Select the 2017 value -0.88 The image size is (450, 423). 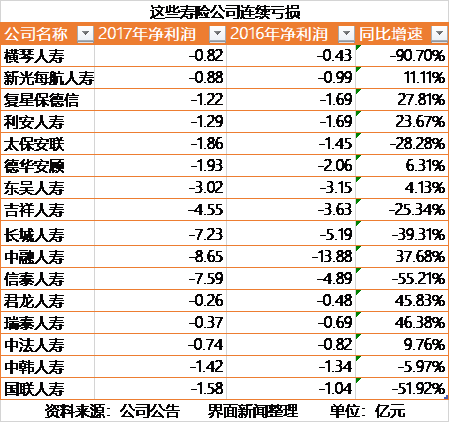tap(206, 77)
